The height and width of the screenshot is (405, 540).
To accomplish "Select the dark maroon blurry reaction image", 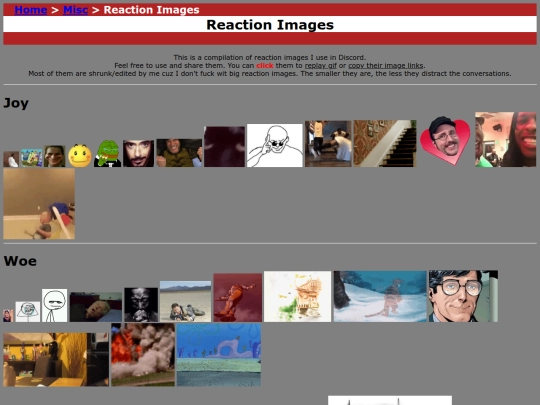I will tap(225, 147).
